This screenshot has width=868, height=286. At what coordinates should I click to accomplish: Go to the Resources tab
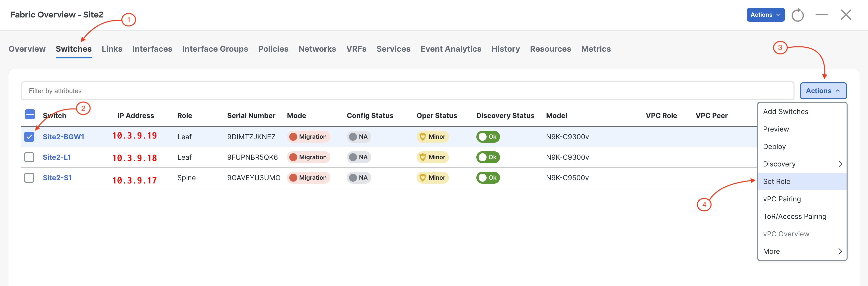550,49
